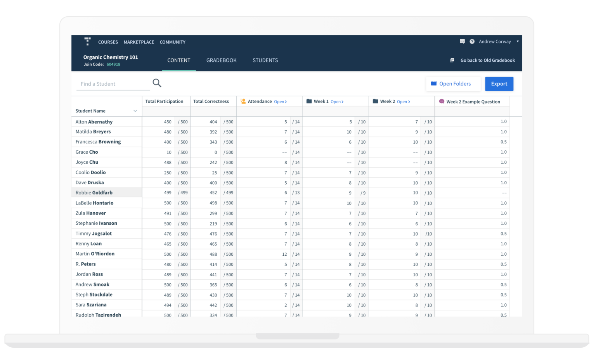Click the Export button
The width and height of the screenshot is (596, 364).
pos(499,83)
